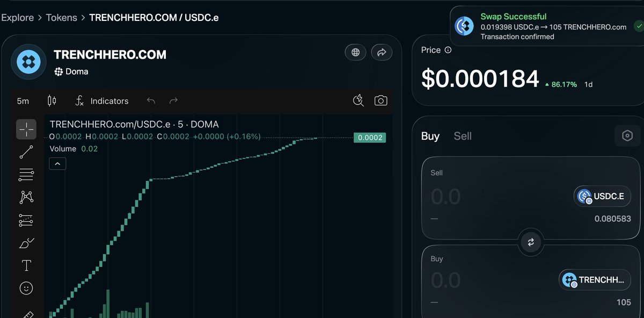The height and width of the screenshot is (318, 644).
Task: Click TRENCHHERO.com/USDC.e chart title legend
Action: (134, 125)
